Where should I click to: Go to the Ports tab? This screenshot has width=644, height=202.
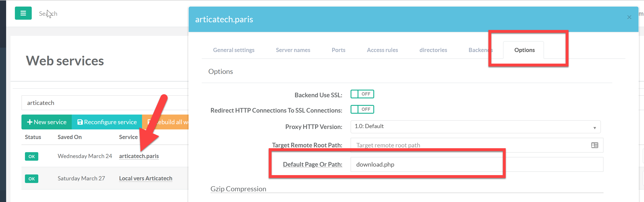338,50
